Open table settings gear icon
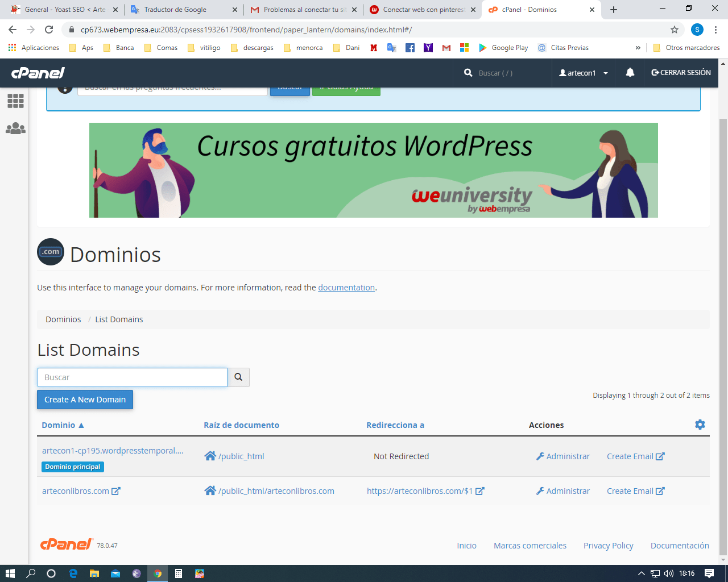728x582 pixels. [x=700, y=425]
